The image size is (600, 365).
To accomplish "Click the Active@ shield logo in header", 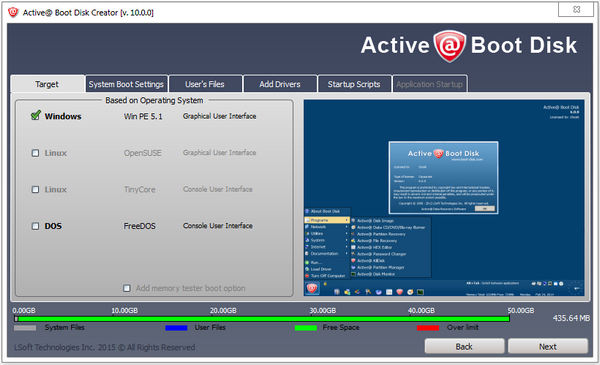I will (x=450, y=46).
